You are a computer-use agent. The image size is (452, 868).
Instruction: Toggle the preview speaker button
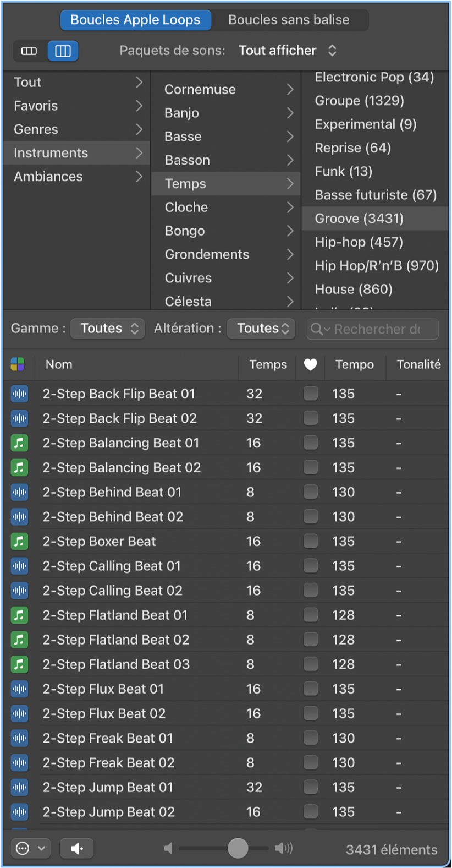(x=76, y=849)
